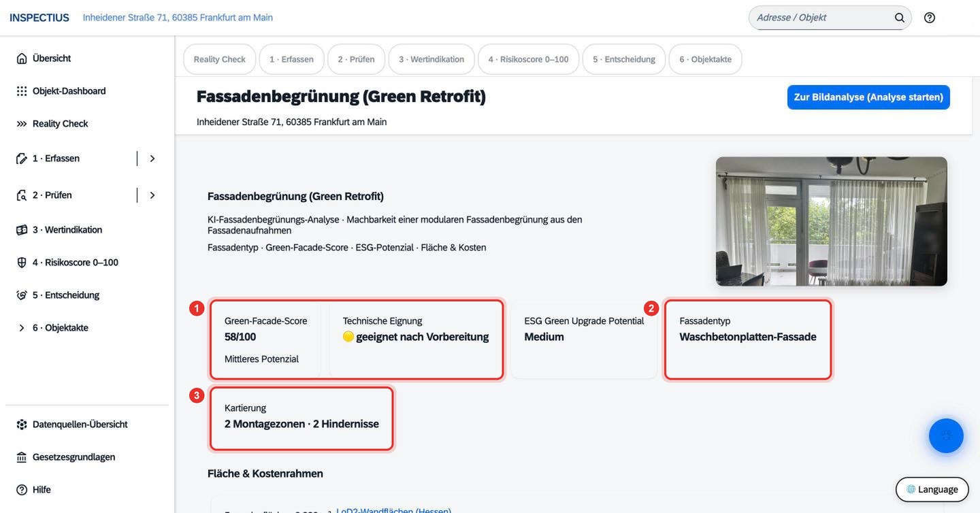
Task: Open help via header question mark icon
Action: pyautogui.click(x=930, y=18)
